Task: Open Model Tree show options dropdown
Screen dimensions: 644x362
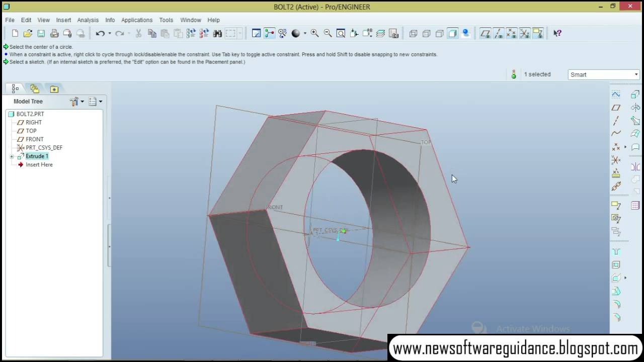Action: [x=95, y=102]
